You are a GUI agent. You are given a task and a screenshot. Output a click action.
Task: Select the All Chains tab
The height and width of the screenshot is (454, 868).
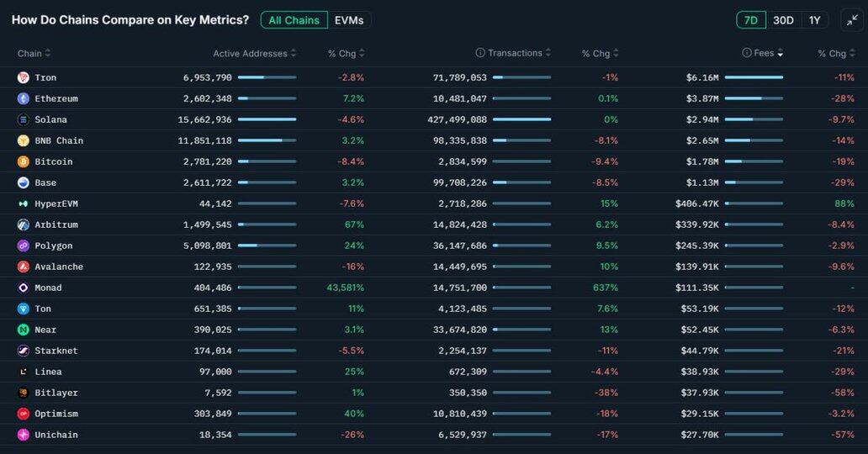click(294, 20)
